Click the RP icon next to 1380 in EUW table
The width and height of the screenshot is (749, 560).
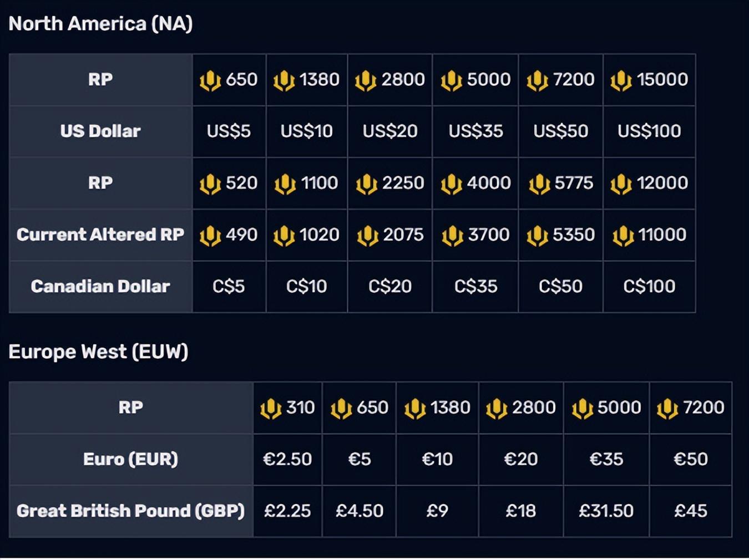[415, 409]
